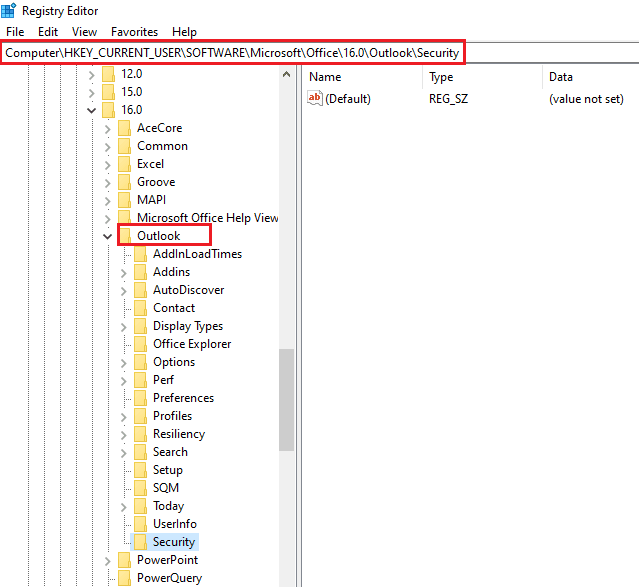Click the AceCore folder icon
This screenshot has width=639, height=587.
point(124,128)
